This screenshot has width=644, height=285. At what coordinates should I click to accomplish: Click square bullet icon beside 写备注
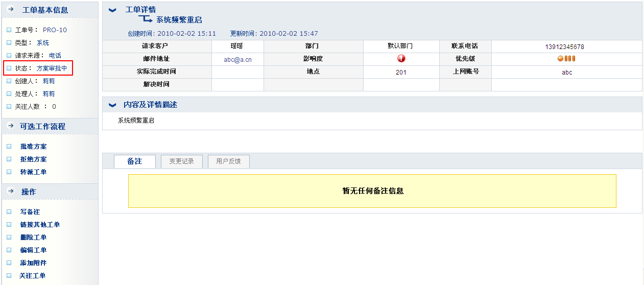(9, 212)
